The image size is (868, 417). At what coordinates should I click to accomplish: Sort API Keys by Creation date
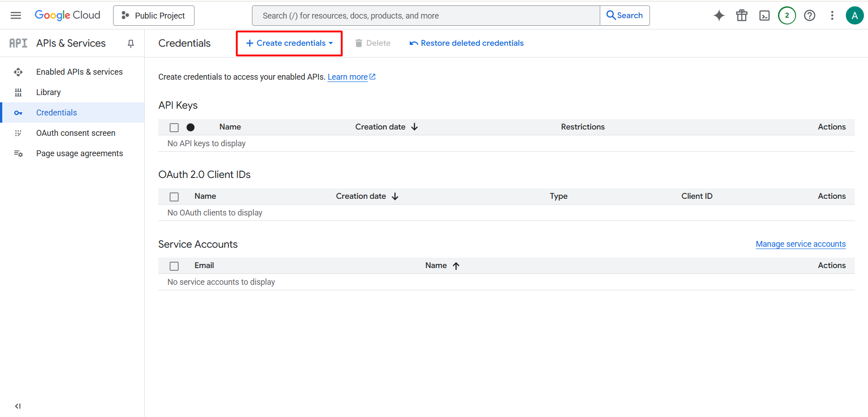tap(386, 127)
